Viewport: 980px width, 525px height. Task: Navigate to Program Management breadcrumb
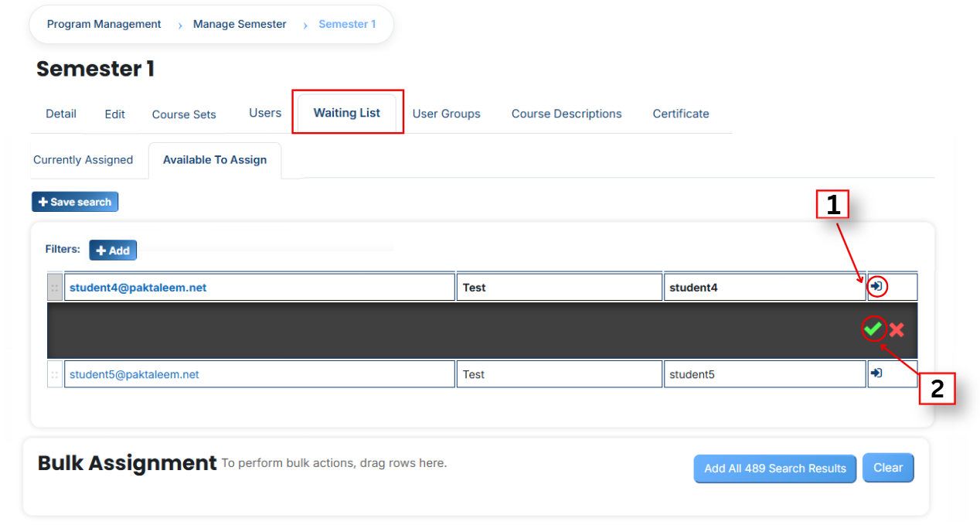tap(104, 24)
